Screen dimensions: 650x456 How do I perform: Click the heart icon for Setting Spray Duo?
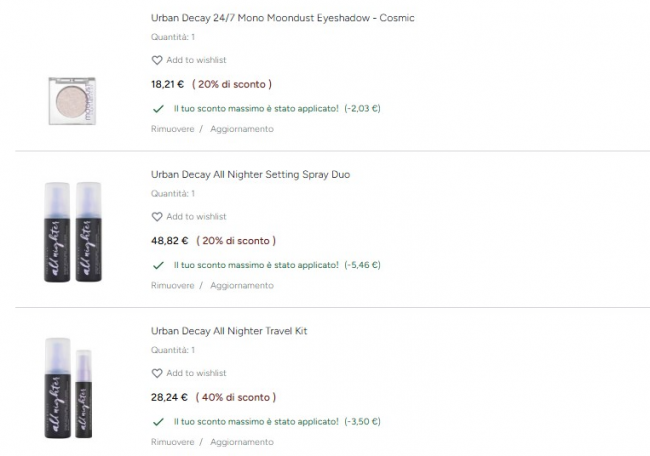[157, 216]
